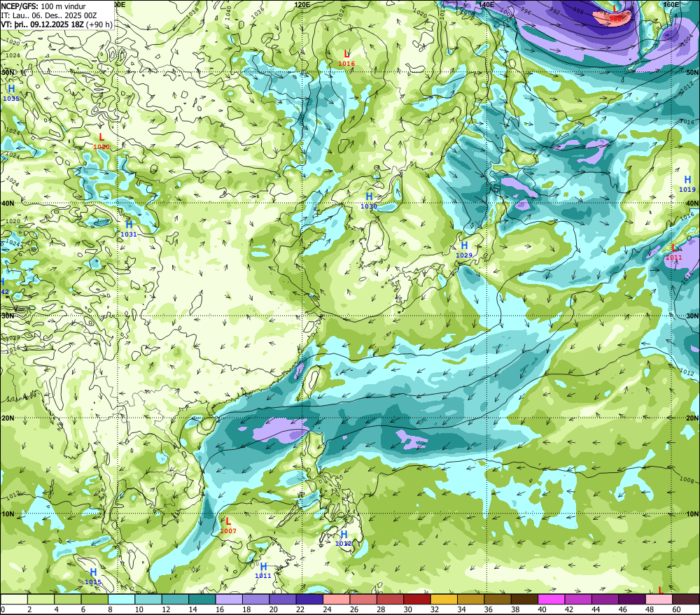Pick the maroon swatch after 60
The width and height of the screenshot is (700, 615).
click(x=686, y=599)
